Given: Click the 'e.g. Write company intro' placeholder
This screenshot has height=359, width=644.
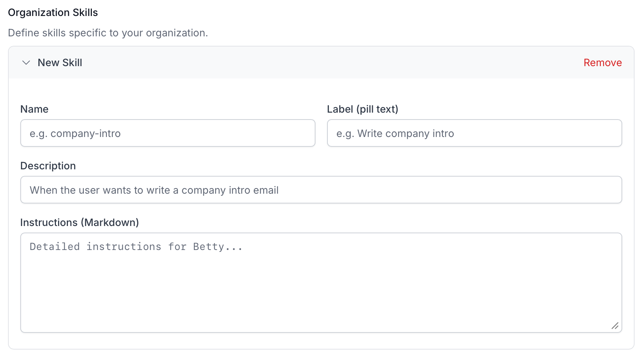Looking at the screenshot, I should (x=395, y=133).
